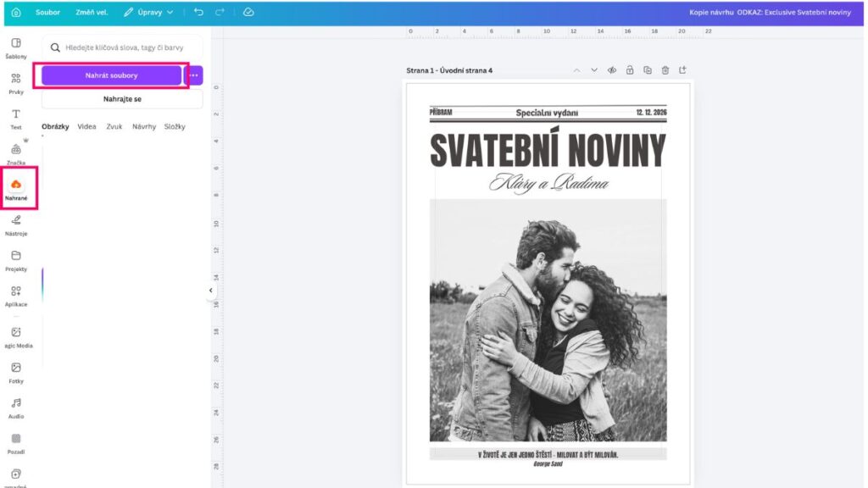
Task: Open the Magic Media panel
Action: point(17,337)
